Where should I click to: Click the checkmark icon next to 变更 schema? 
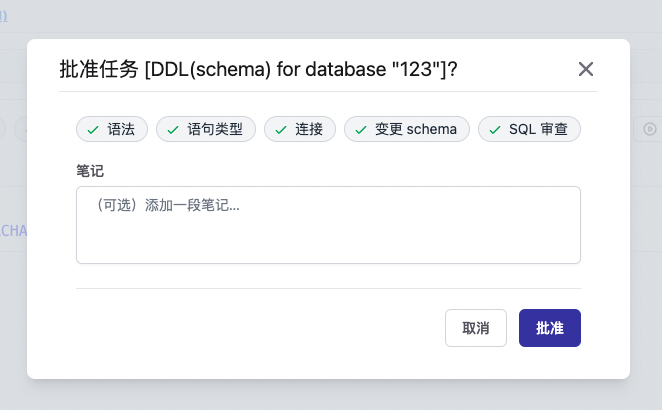click(360, 129)
